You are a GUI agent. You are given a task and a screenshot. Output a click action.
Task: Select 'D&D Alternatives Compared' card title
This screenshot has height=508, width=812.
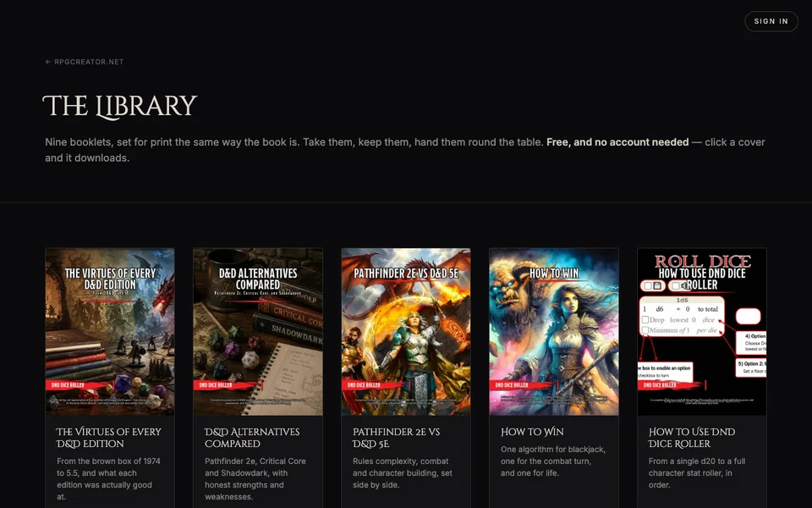252,438
